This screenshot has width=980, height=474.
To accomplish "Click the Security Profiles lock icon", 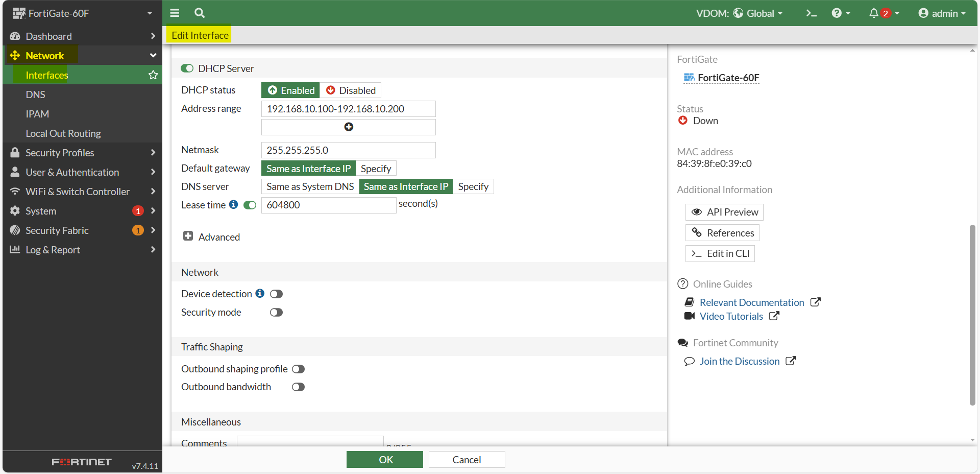I will click(x=15, y=153).
